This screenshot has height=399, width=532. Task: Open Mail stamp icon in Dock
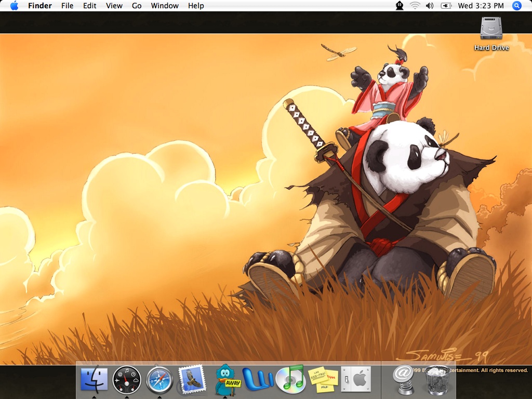192,379
